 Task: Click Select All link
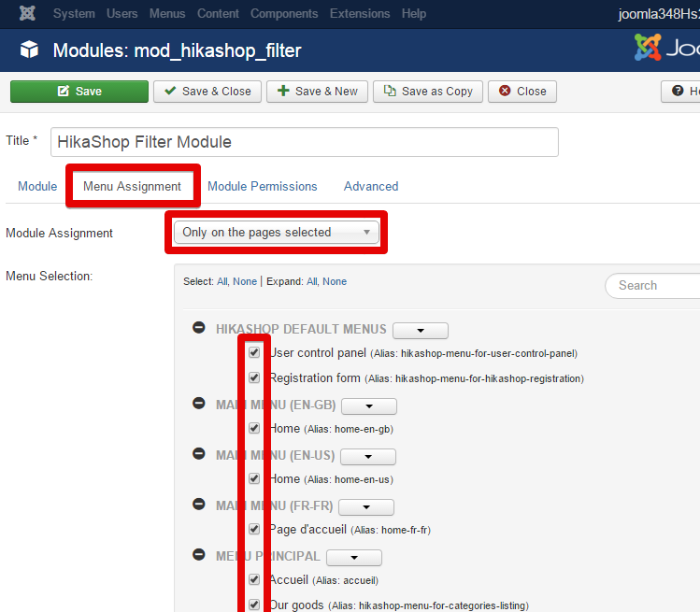coord(222,281)
